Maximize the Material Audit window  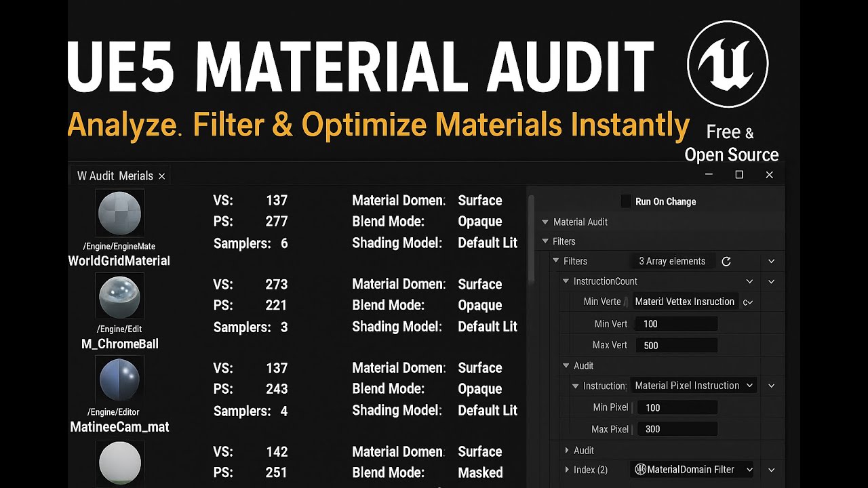739,175
